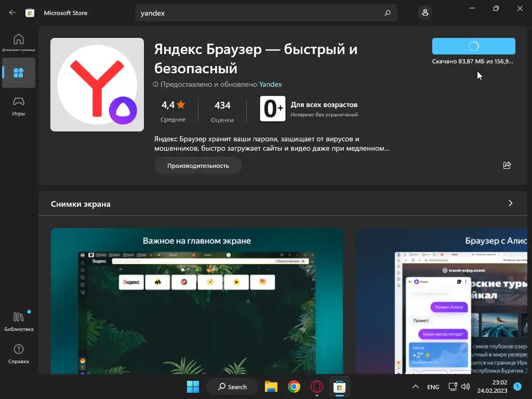Open screenshot 'Важное на главном экране'
This screenshot has width=532, height=399.
pos(197,301)
